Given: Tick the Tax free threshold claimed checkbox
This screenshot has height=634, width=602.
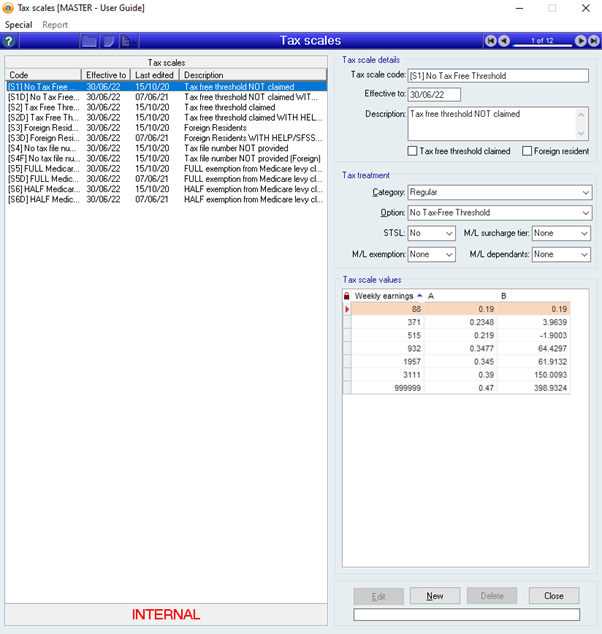Looking at the screenshot, I should (414, 151).
